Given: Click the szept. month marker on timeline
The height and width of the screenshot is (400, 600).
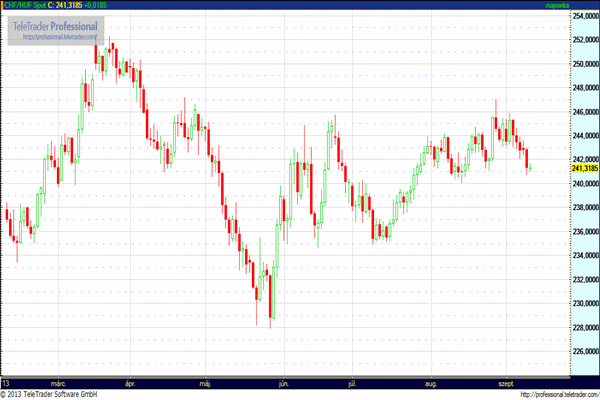Looking at the screenshot, I should pos(506,384).
